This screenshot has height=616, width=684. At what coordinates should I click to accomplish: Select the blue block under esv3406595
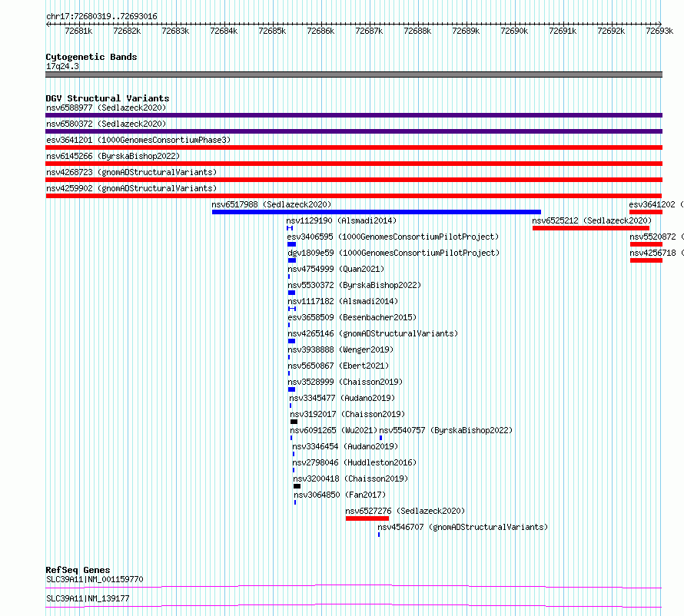click(x=292, y=244)
